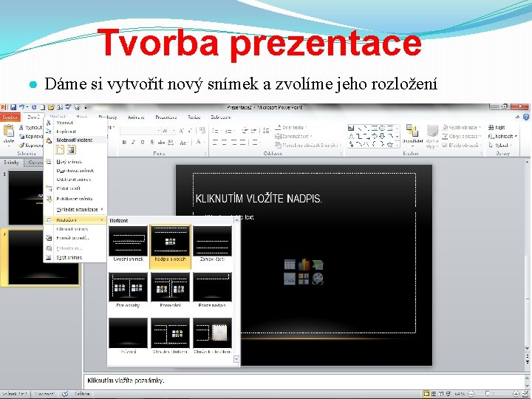Click the numbered list icon
Screen dimensions: 532x399
tap(230, 131)
